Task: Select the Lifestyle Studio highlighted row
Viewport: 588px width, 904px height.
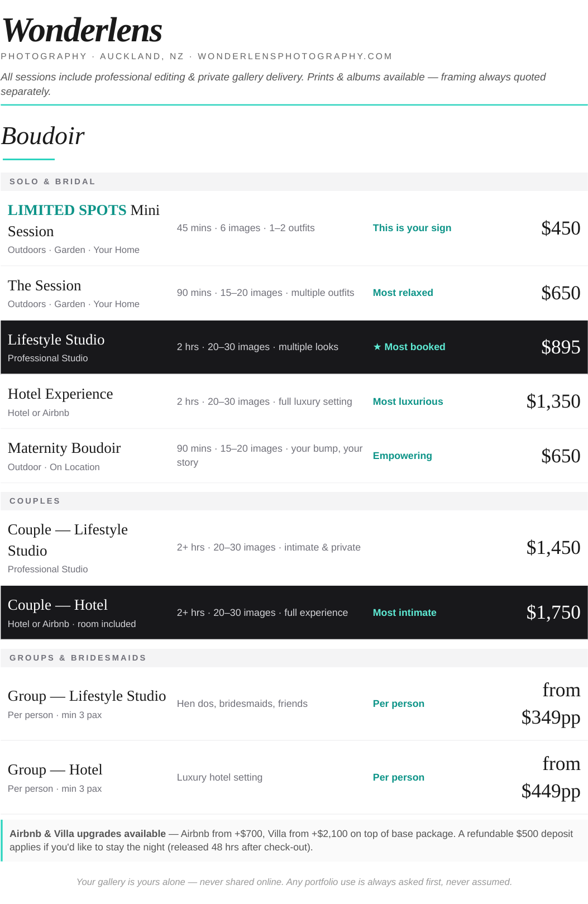Action: 294,347
